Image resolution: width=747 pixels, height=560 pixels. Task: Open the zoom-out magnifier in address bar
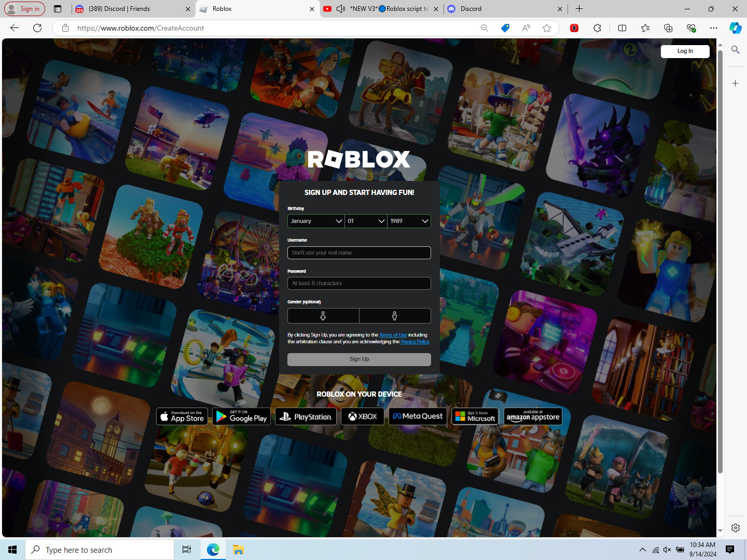(485, 28)
